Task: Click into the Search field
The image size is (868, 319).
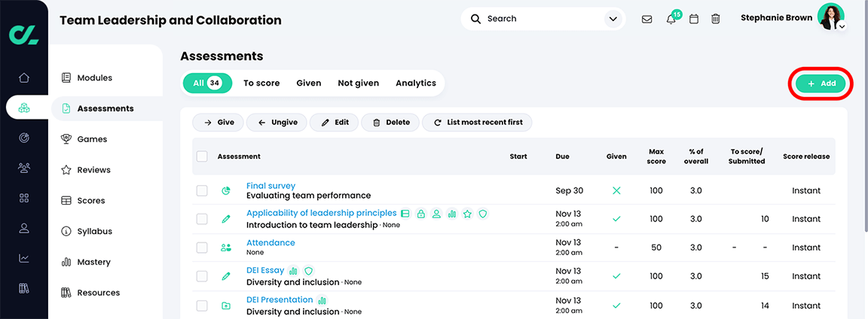Action: click(542, 19)
